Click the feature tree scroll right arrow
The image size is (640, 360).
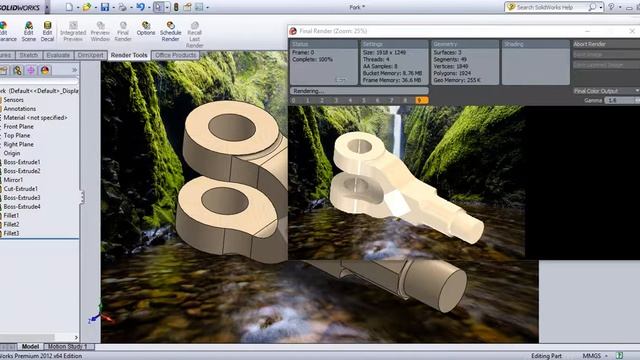tap(76, 338)
